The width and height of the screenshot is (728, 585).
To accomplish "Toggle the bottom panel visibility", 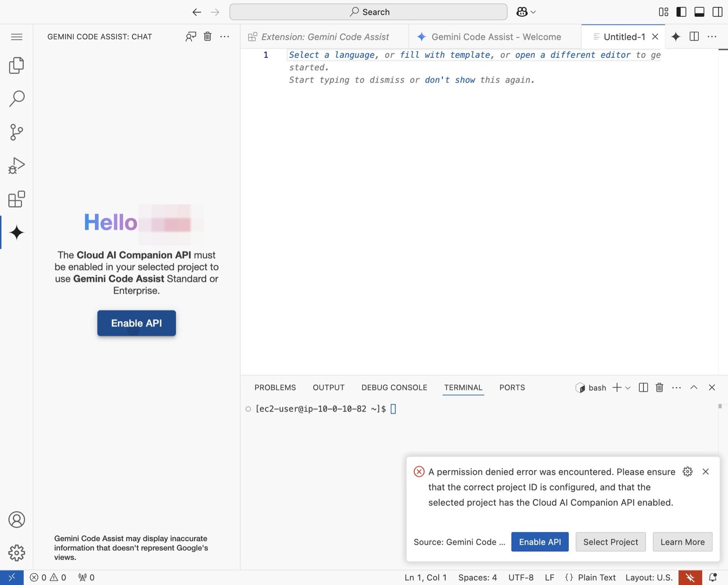I will point(699,12).
